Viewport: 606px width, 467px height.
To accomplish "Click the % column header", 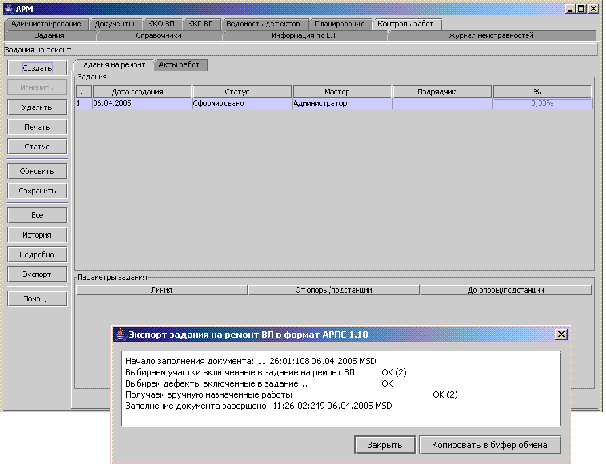I will (x=542, y=92).
